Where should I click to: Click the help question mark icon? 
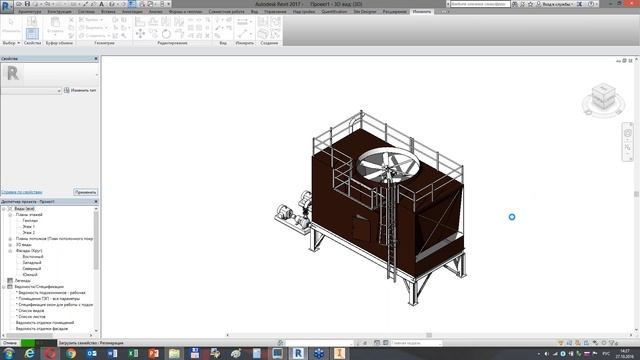coord(591,4)
